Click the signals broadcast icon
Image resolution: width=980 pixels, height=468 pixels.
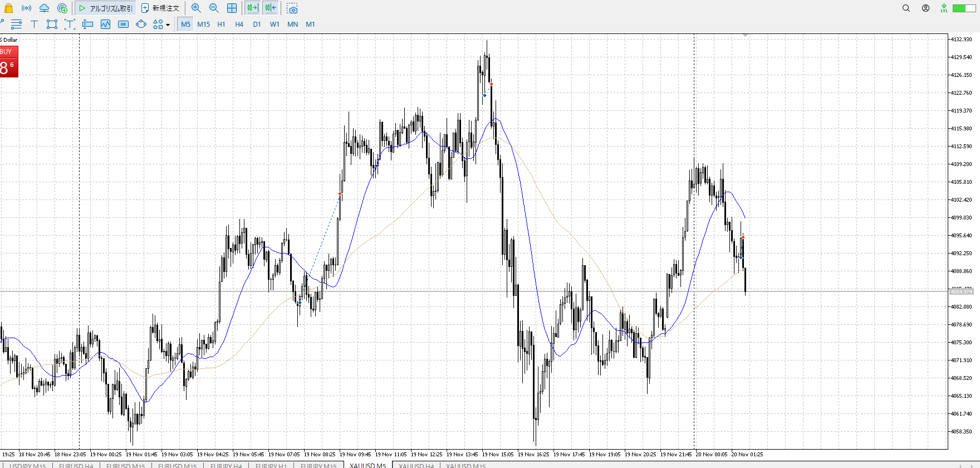(26, 8)
